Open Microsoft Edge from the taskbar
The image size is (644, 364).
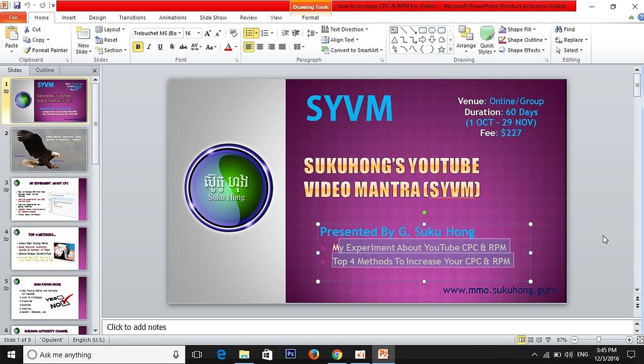[221, 354]
